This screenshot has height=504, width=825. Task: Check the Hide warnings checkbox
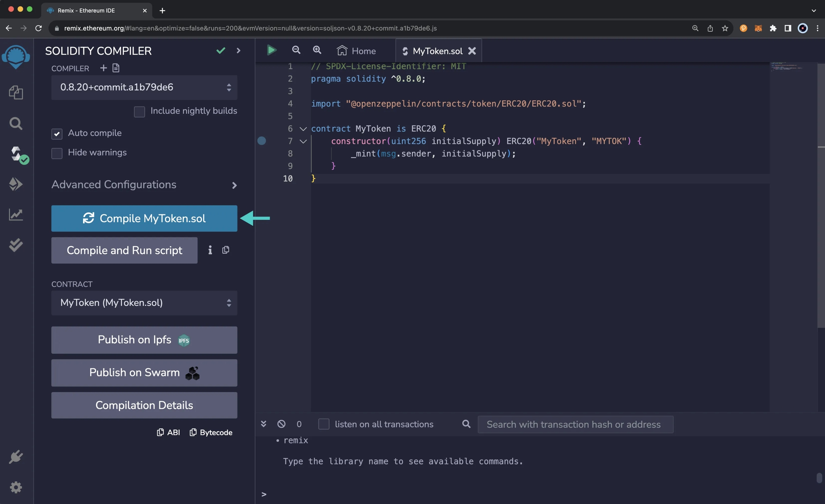coord(57,153)
